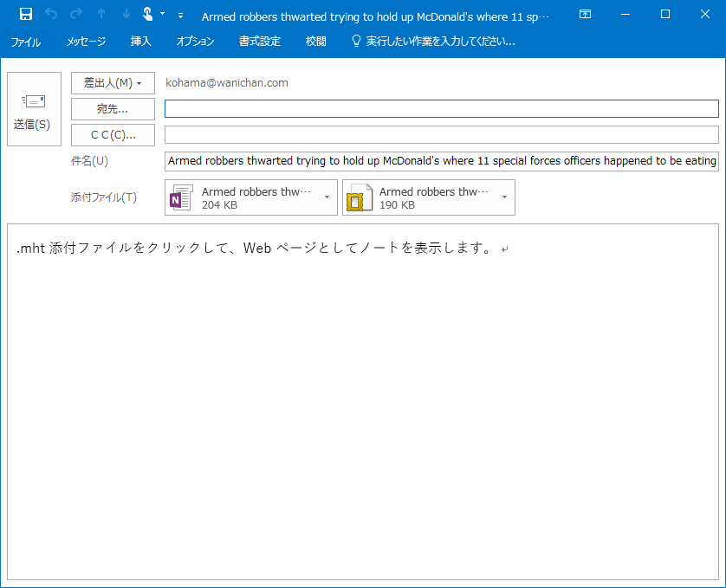Click the ribbon display options icon
The height and width of the screenshot is (588, 726).
(x=586, y=15)
